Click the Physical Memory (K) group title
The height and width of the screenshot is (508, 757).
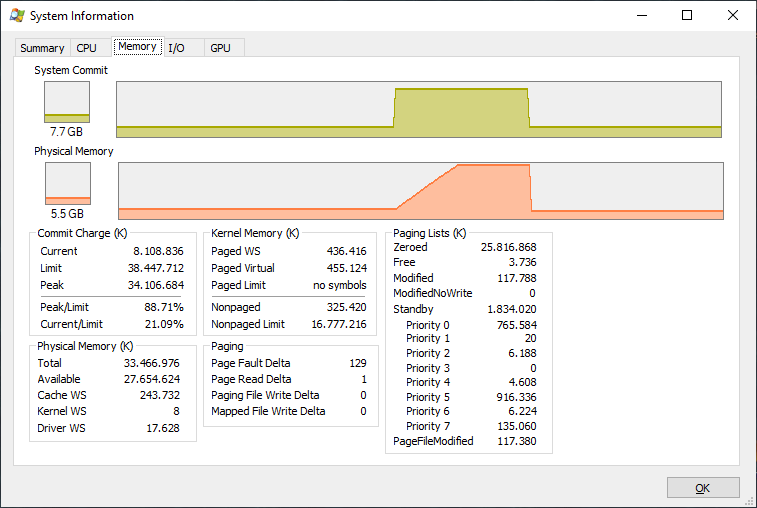tap(85, 346)
